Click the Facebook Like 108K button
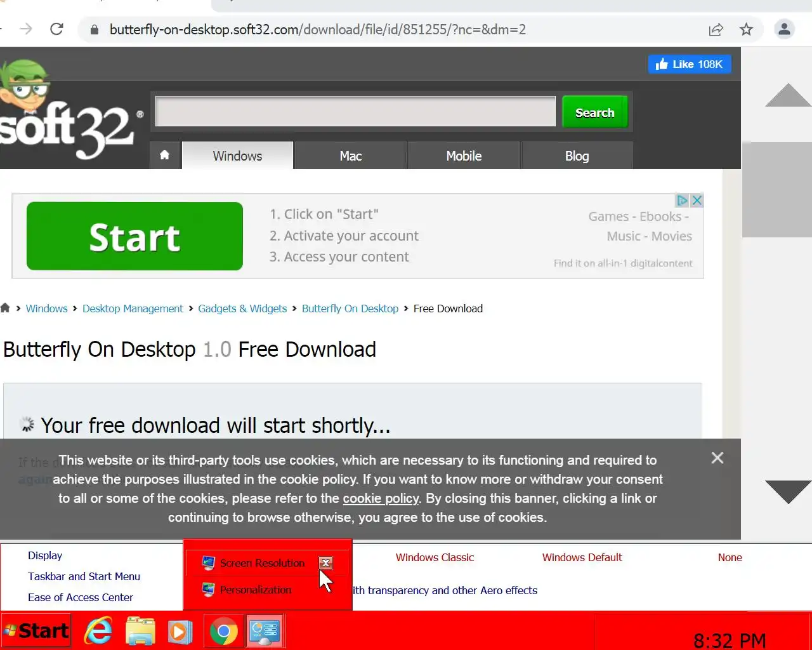 coord(690,64)
